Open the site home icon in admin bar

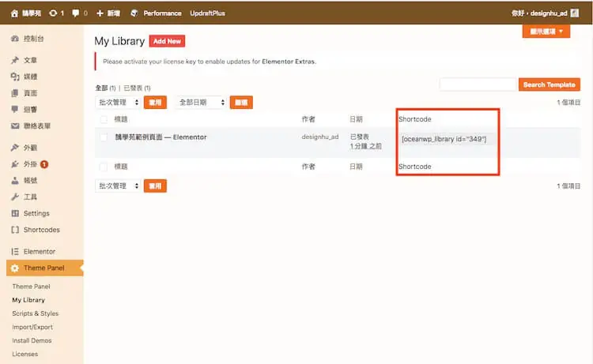14,13
